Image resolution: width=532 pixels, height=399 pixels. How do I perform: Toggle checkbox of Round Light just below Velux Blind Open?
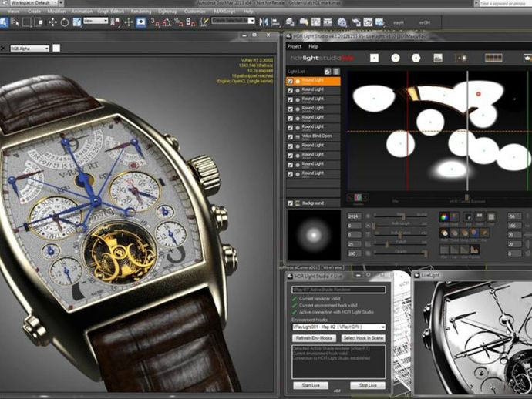click(291, 146)
